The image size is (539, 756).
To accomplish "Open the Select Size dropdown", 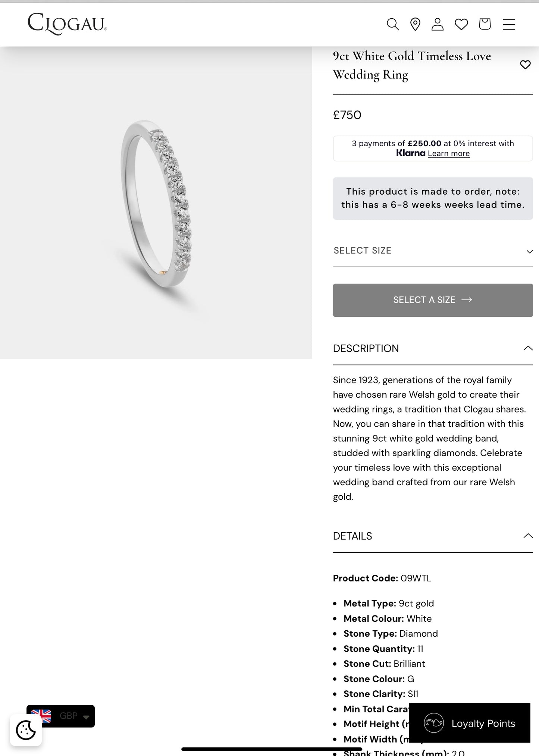I will pyautogui.click(x=433, y=251).
